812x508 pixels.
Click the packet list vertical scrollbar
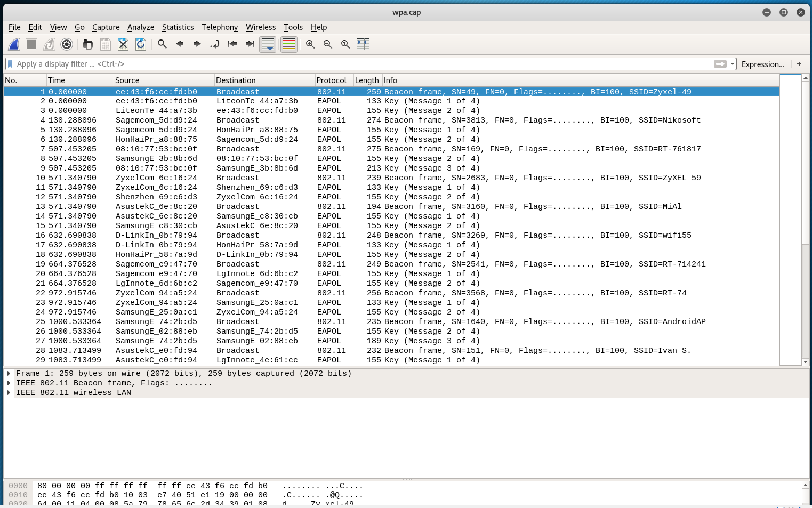point(805,213)
